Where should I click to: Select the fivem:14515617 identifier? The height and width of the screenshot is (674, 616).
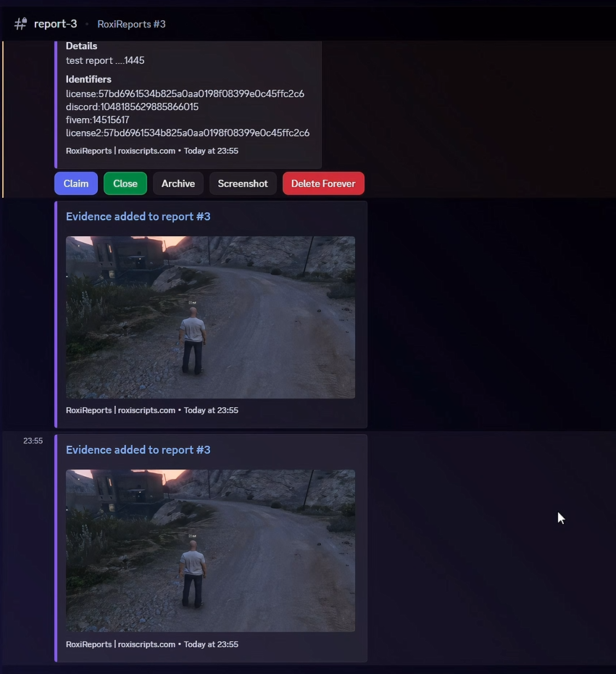point(98,120)
